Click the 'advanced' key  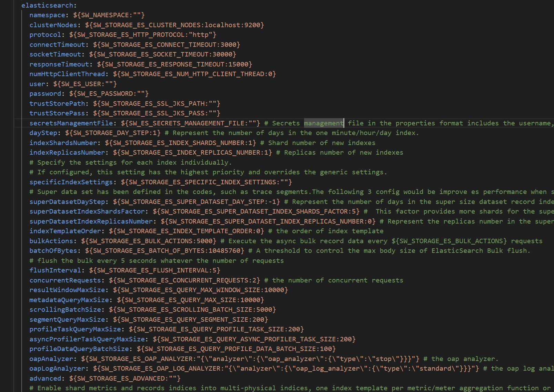45,379
